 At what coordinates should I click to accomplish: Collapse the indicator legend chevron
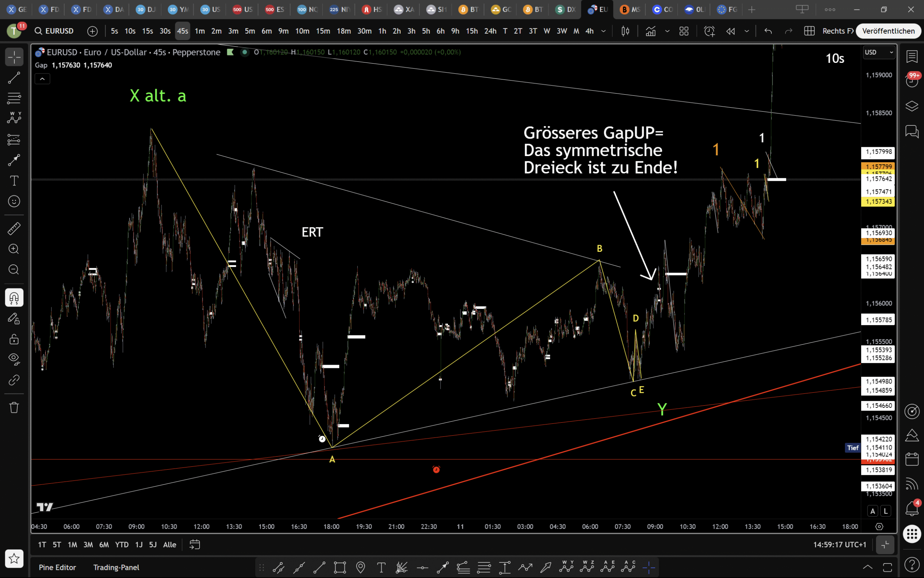click(x=43, y=79)
